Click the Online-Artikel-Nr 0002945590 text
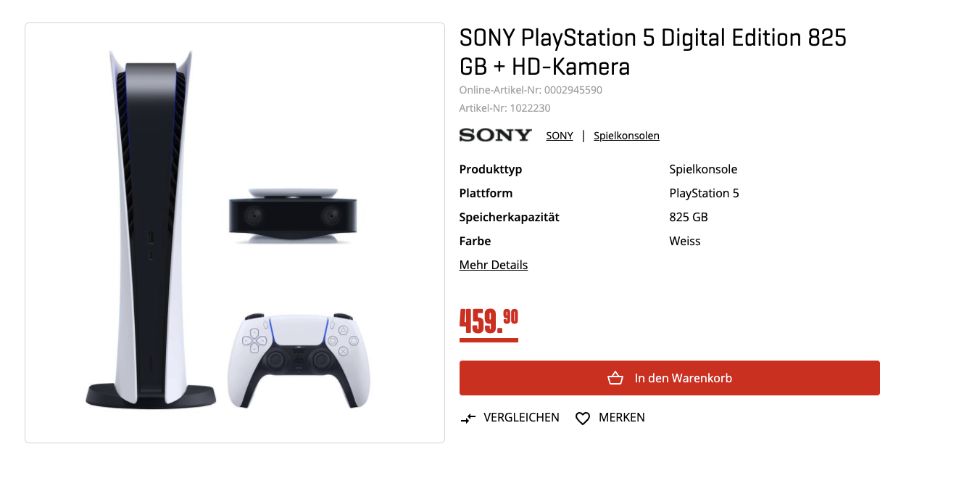Viewport: 980px width, 481px height. point(531,90)
